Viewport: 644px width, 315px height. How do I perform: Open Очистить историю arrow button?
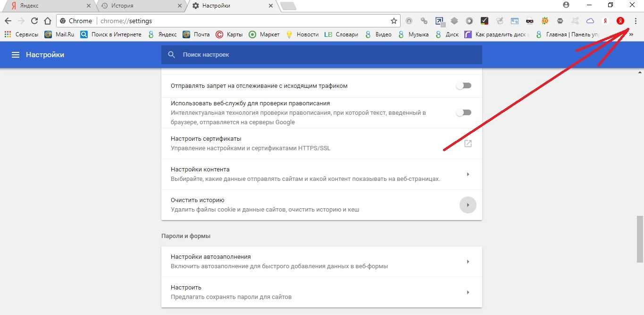click(x=468, y=205)
